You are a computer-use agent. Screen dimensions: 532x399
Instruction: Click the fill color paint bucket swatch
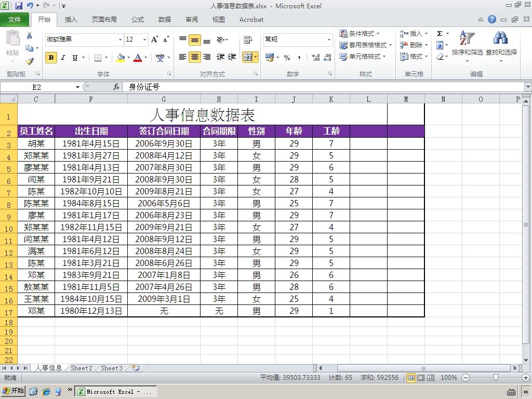[121, 58]
